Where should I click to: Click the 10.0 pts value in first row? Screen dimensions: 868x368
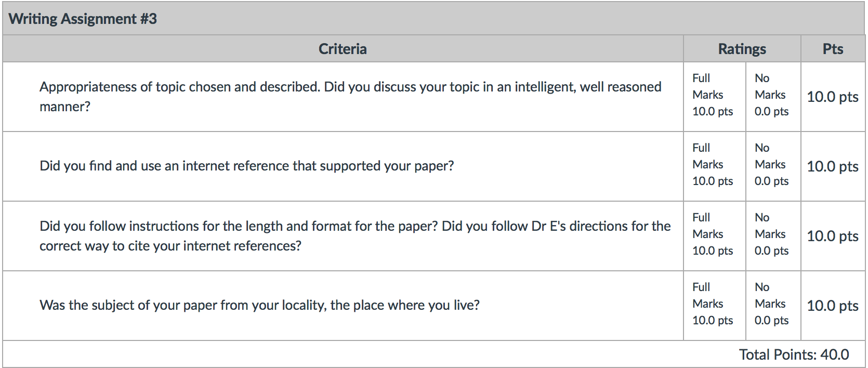[x=832, y=97]
